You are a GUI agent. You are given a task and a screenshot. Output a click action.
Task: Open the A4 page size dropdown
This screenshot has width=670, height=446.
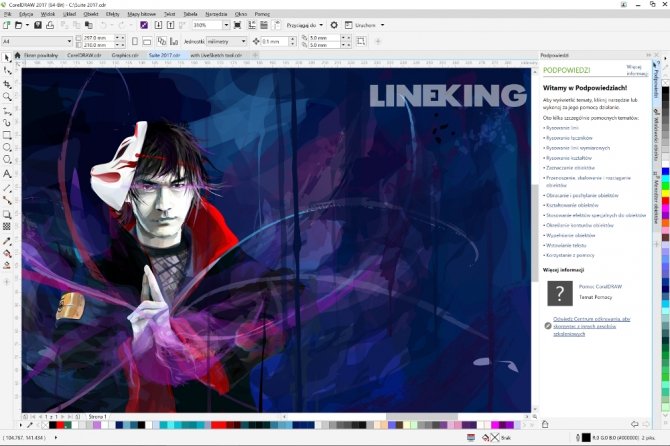point(69,41)
